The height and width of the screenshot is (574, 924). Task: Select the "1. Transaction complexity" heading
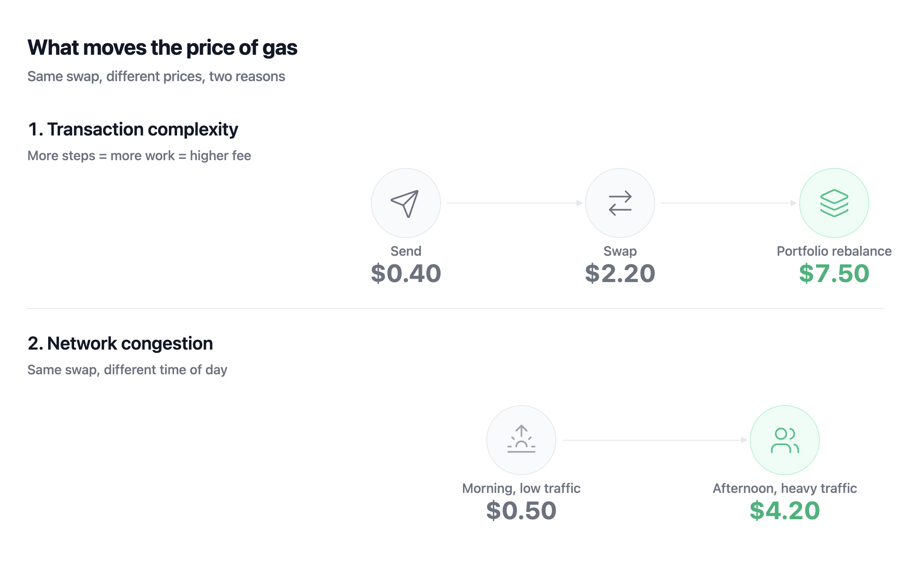point(133,129)
